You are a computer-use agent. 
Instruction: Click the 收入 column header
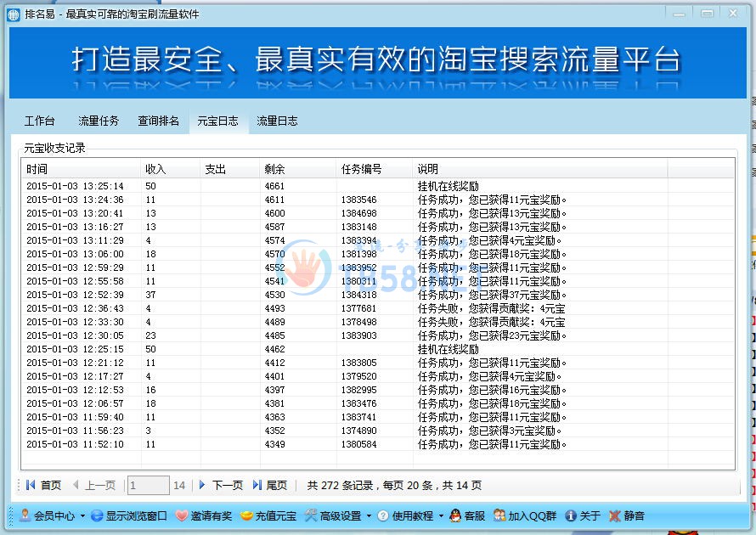171,169
